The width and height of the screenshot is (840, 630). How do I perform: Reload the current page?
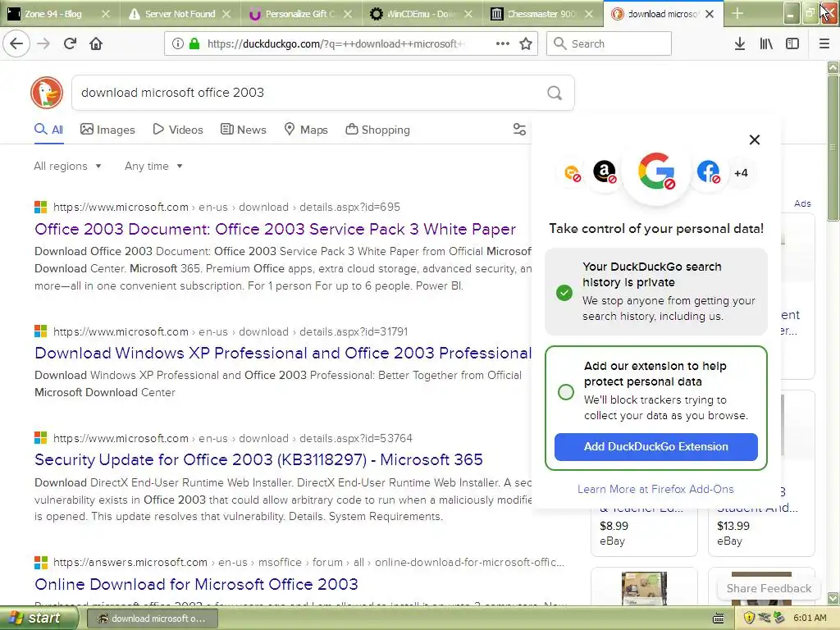[x=70, y=43]
